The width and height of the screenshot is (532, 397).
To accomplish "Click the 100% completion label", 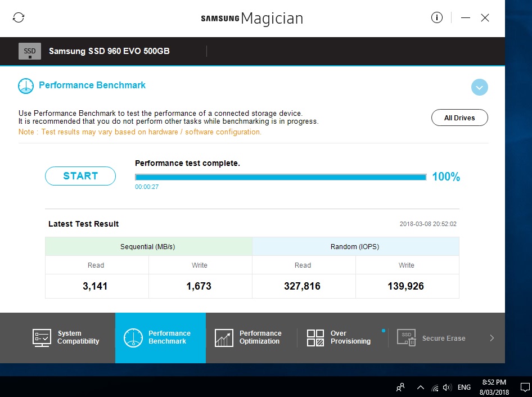I will pyautogui.click(x=446, y=177).
